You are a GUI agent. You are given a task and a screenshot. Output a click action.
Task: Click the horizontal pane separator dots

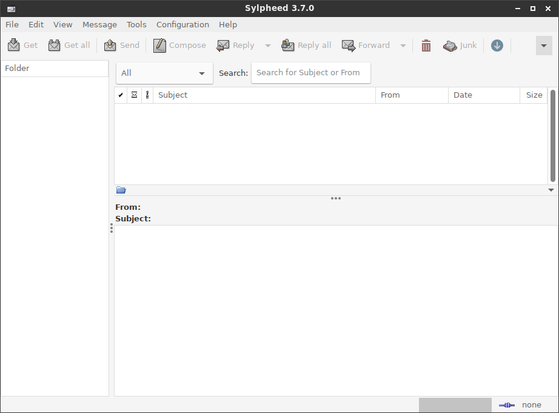click(335, 198)
